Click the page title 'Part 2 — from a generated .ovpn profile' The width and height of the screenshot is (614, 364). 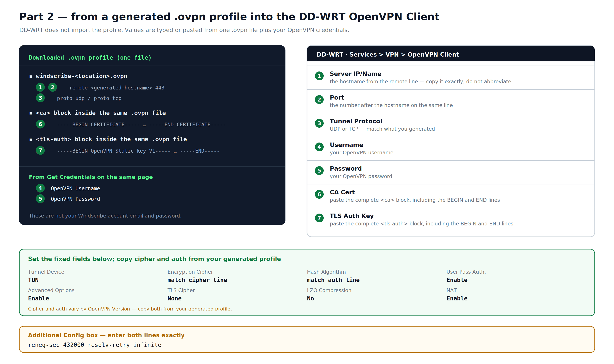point(229,17)
